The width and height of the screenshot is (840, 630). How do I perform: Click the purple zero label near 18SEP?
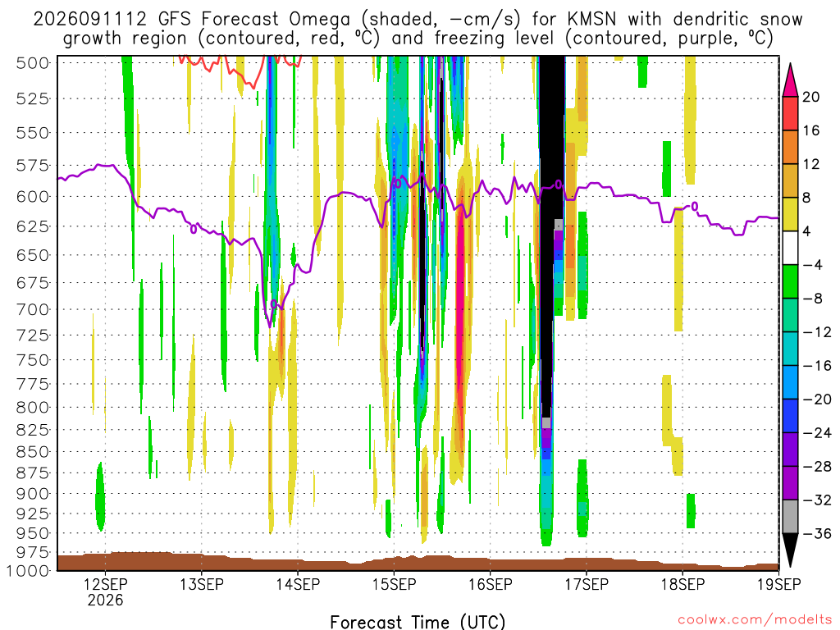(x=695, y=206)
